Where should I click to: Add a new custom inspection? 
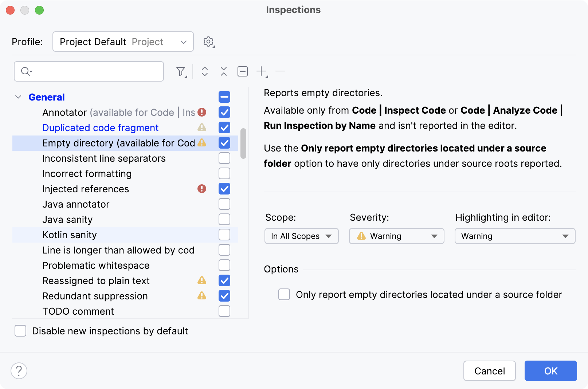pos(262,71)
